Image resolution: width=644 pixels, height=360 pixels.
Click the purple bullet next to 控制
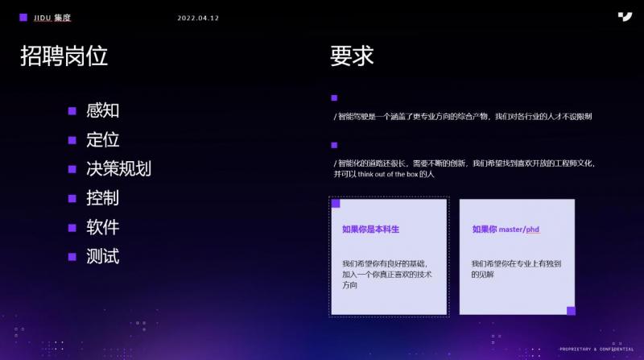72,198
